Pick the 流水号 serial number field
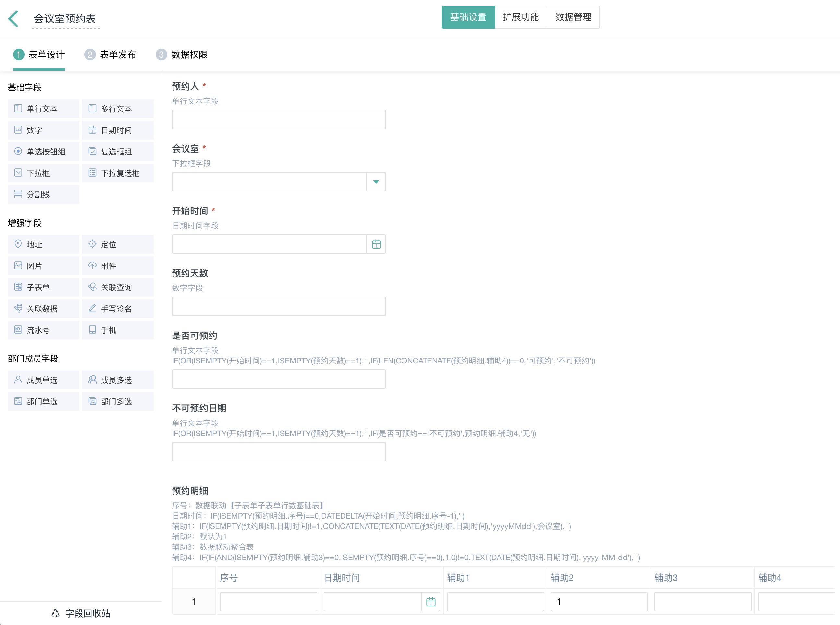 43,330
